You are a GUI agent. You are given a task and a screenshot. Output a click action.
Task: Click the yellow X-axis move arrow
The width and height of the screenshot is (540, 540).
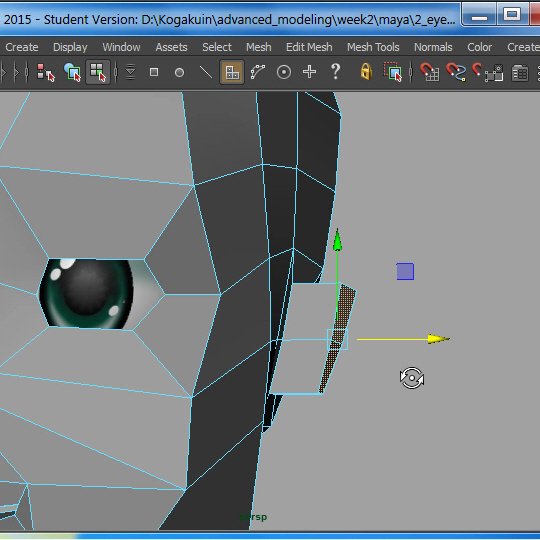438,339
